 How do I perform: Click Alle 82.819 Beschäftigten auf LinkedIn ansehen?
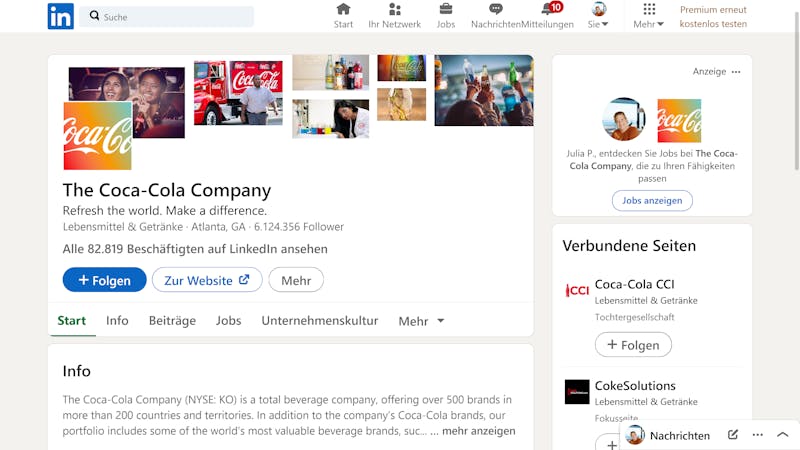[x=195, y=249]
